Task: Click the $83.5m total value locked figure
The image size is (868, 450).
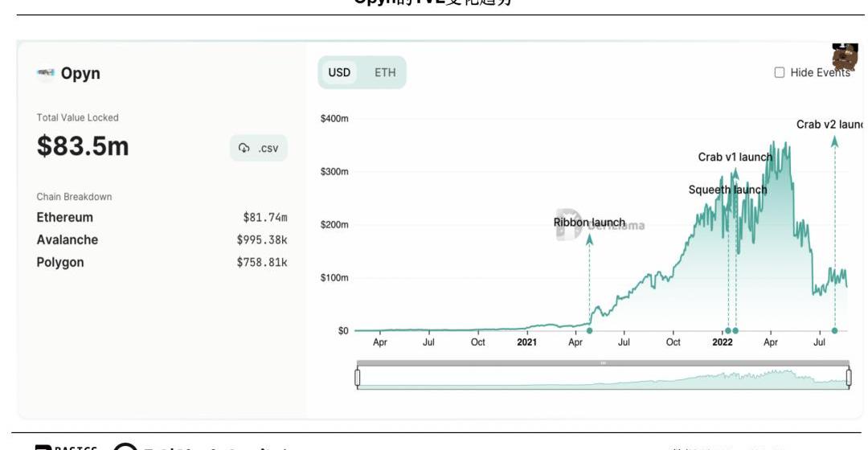Action: pyautogui.click(x=83, y=146)
